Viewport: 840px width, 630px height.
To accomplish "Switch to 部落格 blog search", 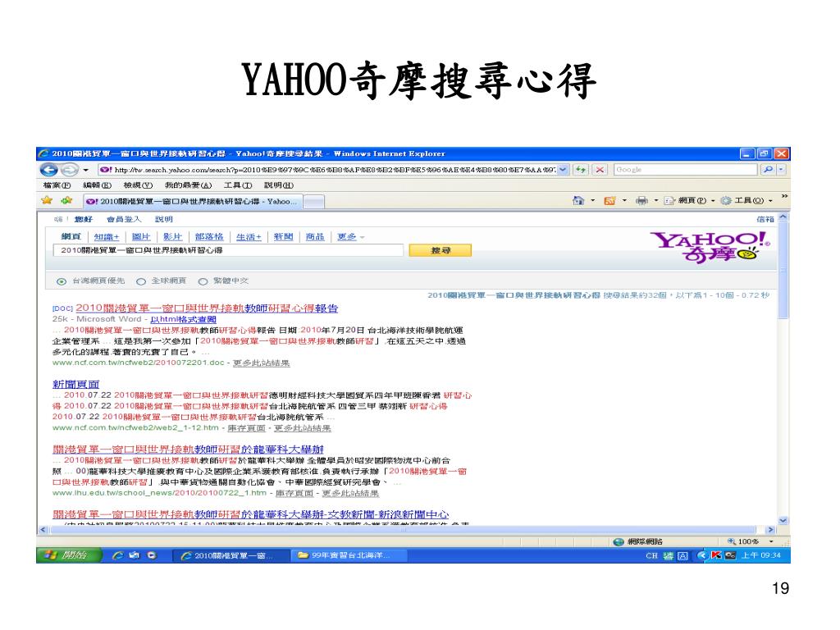I will [x=209, y=237].
